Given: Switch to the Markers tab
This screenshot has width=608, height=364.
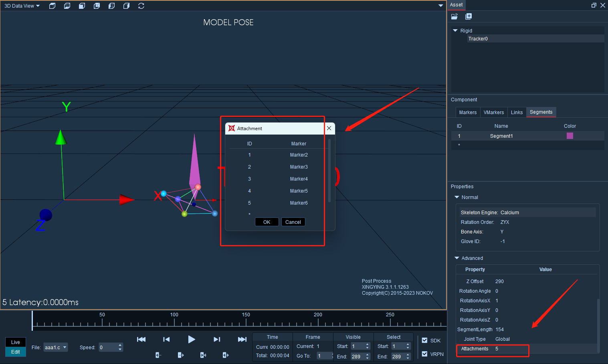Looking at the screenshot, I should coord(468,113).
